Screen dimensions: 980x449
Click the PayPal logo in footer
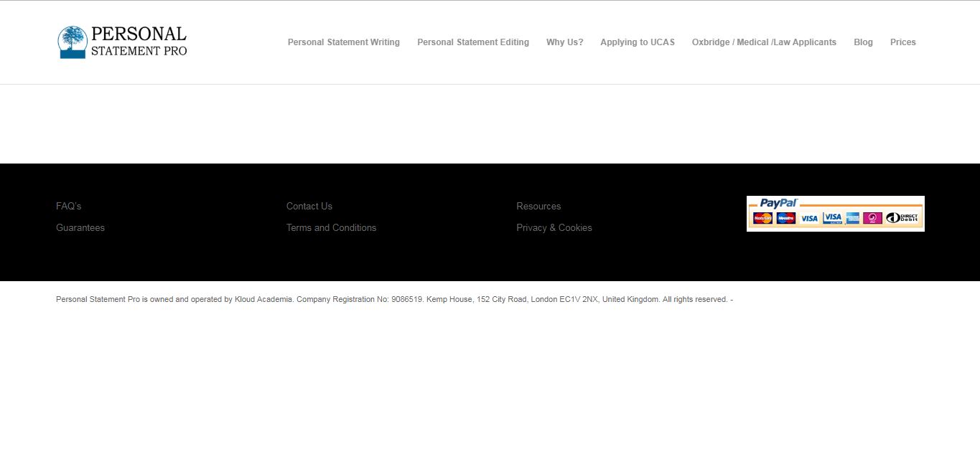pos(778,203)
